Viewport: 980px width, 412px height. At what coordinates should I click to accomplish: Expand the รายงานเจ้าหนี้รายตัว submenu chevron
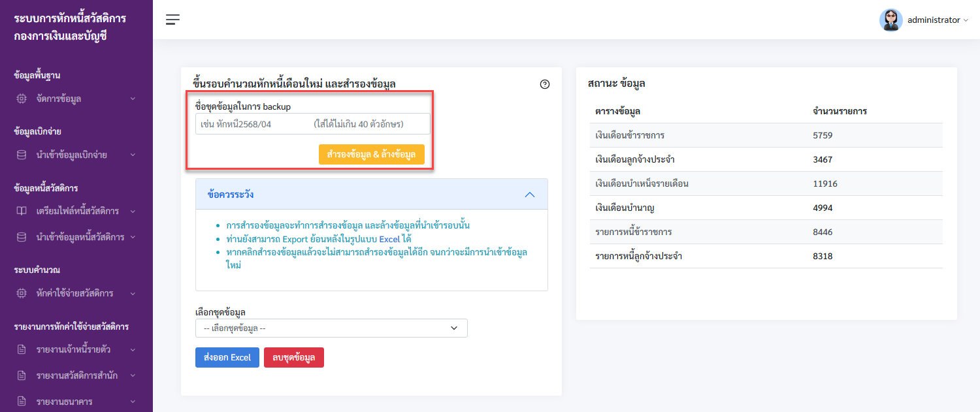point(133,349)
